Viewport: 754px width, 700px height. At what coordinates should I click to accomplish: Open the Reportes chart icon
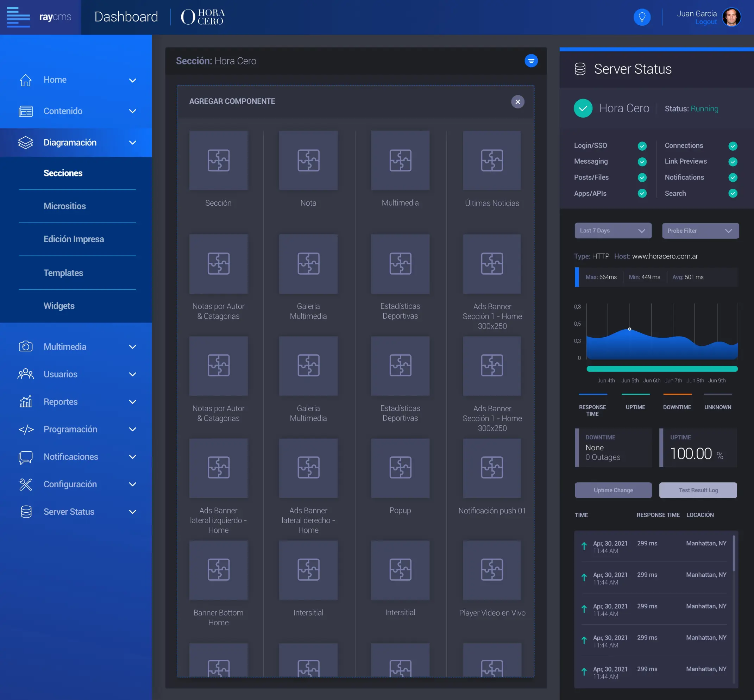click(x=25, y=401)
